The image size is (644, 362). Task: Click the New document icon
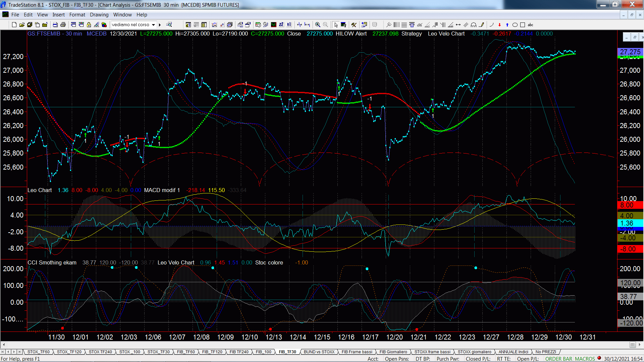14,24
